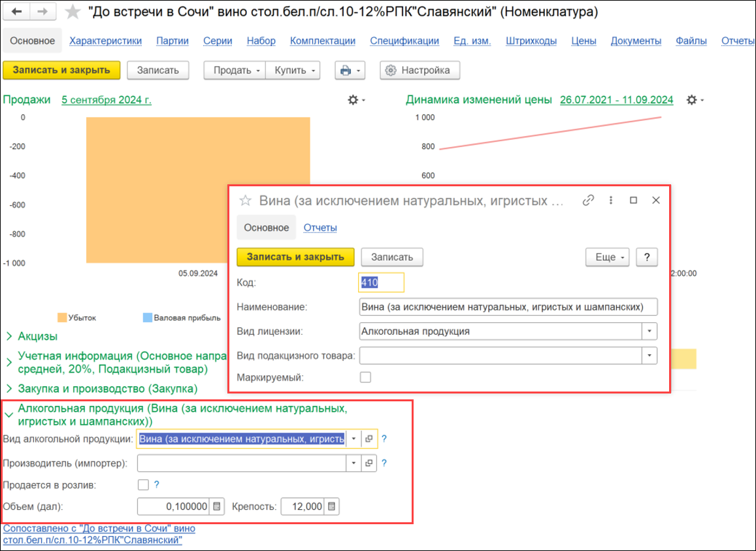Open 'Производитель (импортер)' dropdown arrow
The width and height of the screenshot is (756, 551).
(x=353, y=463)
